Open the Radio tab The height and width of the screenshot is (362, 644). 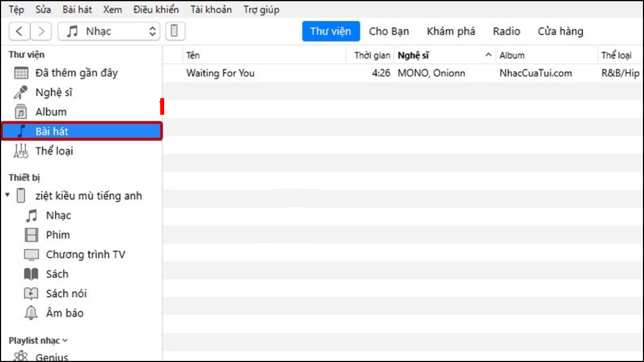pos(506,31)
